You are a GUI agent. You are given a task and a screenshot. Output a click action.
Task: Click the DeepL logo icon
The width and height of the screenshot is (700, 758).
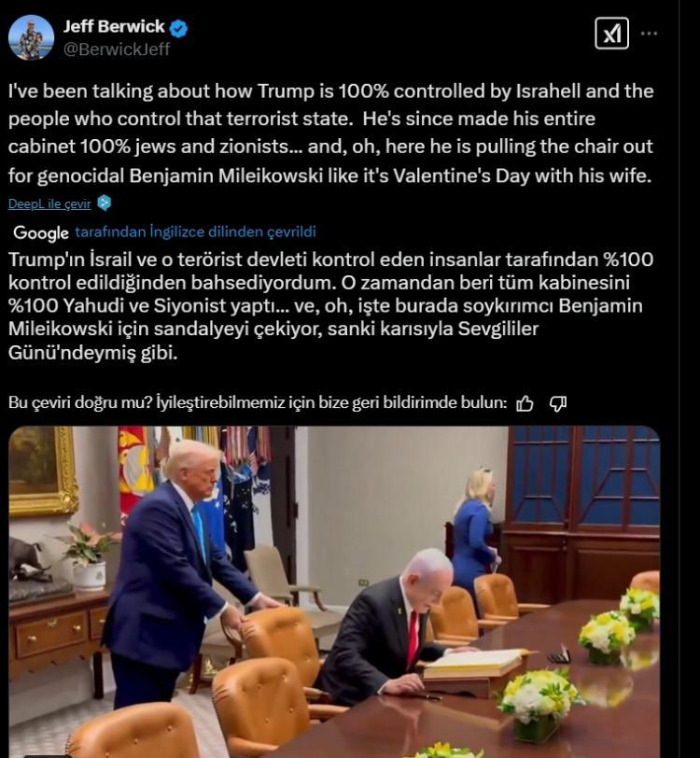coord(104,204)
